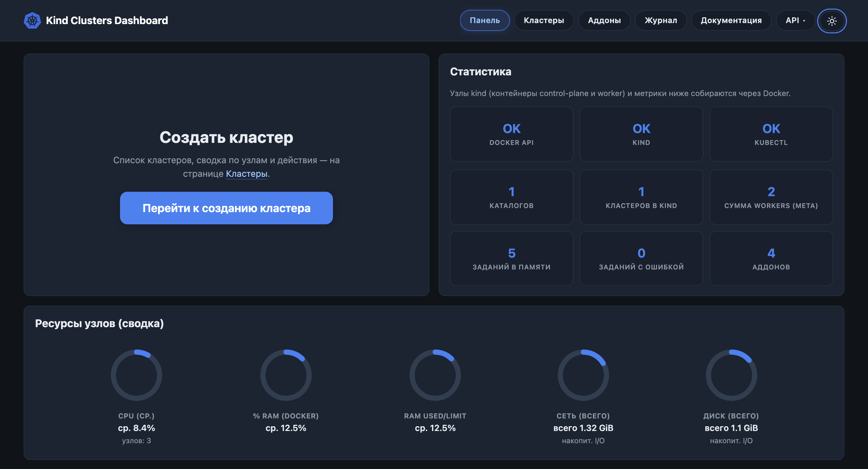868x469 pixels.
Task: Click the 'ср. 8.4%' CPU value
Action: [136, 428]
